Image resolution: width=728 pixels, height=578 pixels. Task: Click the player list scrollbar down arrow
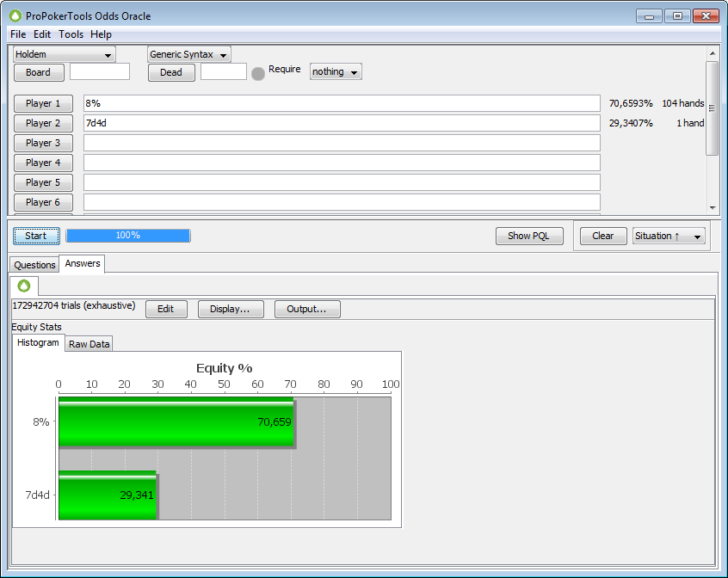(x=712, y=207)
